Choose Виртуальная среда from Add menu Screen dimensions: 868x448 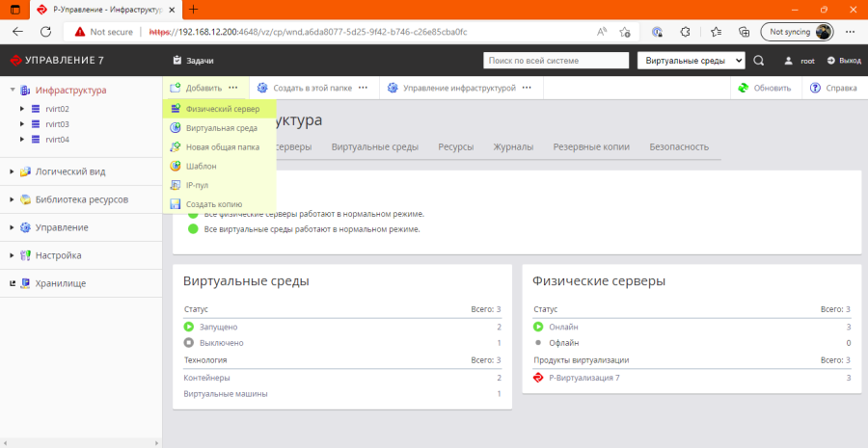(x=221, y=128)
